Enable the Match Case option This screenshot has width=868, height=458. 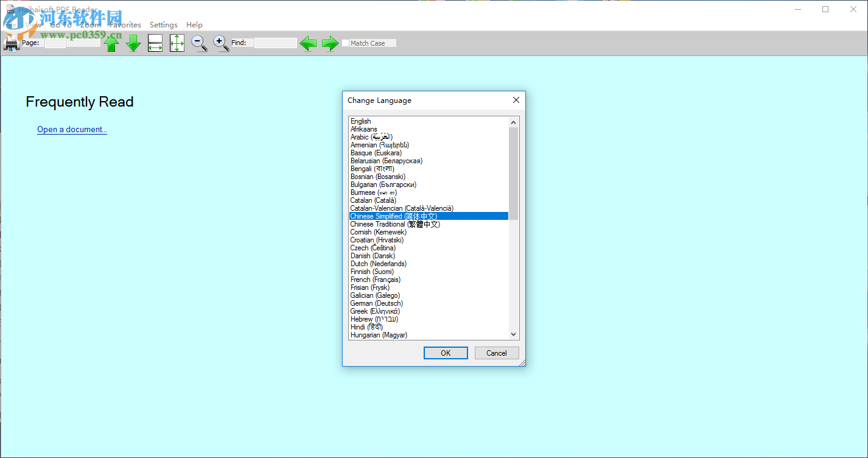coord(345,43)
